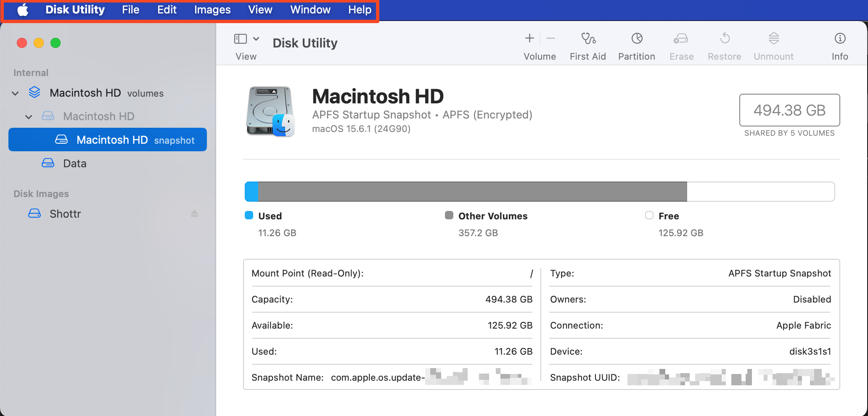Click the gray Other Volumes bar segment
Image resolution: width=868 pixels, height=416 pixels.
coord(473,192)
